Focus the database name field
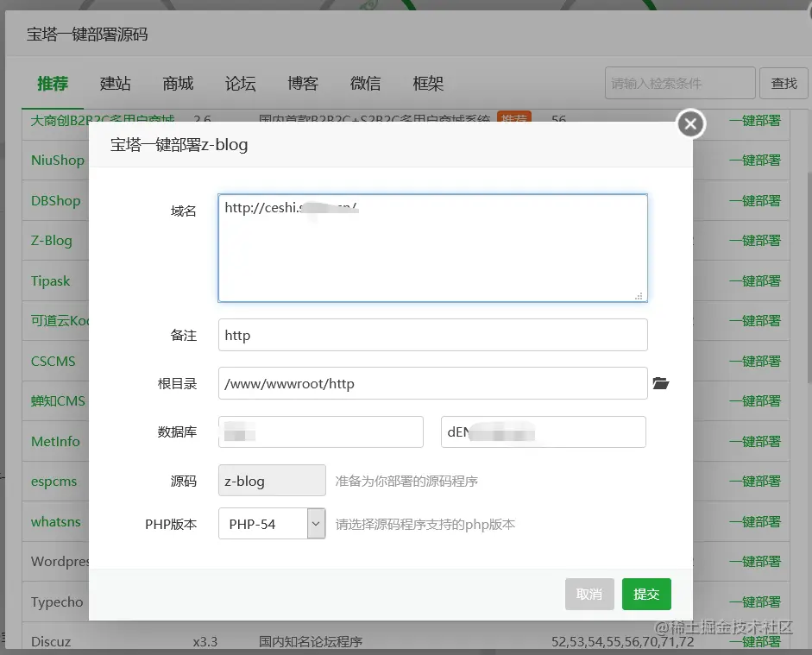Image resolution: width=812 pixels, height=655 pixels. tap(321, 431)
